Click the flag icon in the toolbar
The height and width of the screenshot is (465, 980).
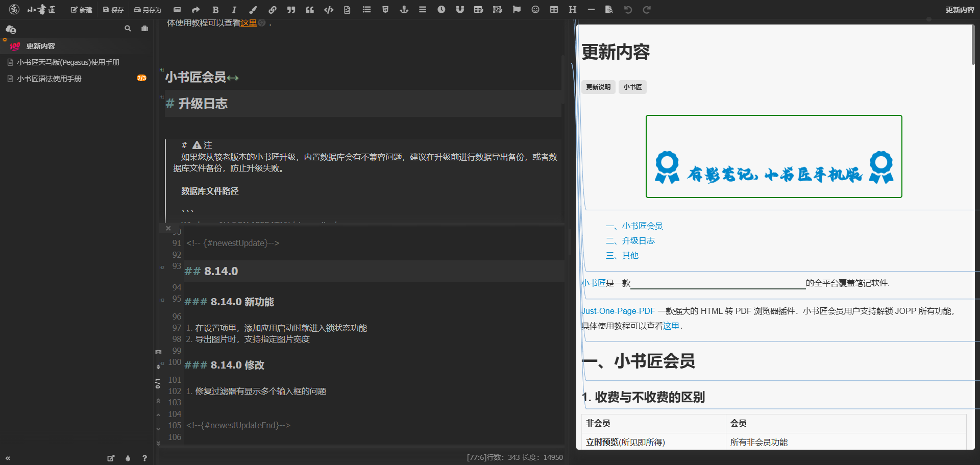click(517, 10)
